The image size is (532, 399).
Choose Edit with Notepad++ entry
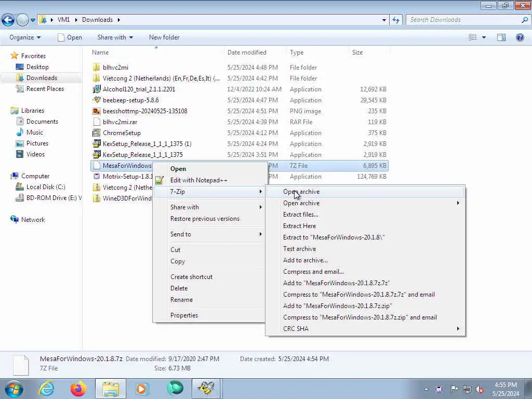[199, 180]
